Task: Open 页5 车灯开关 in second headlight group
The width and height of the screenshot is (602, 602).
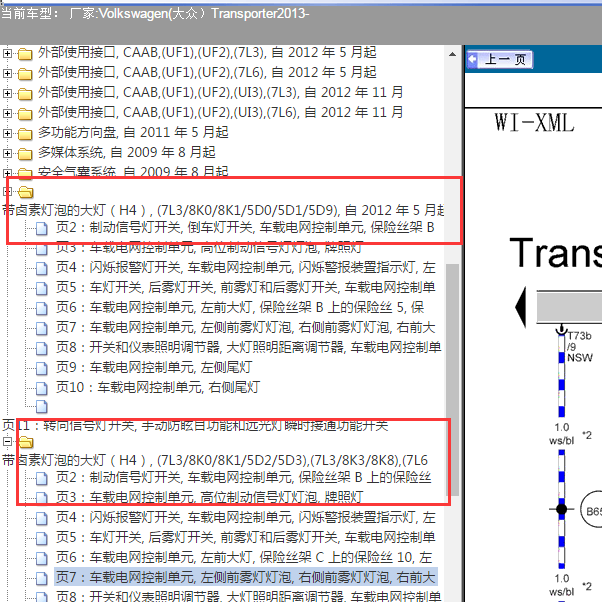Action: click(x=245, y=537)
